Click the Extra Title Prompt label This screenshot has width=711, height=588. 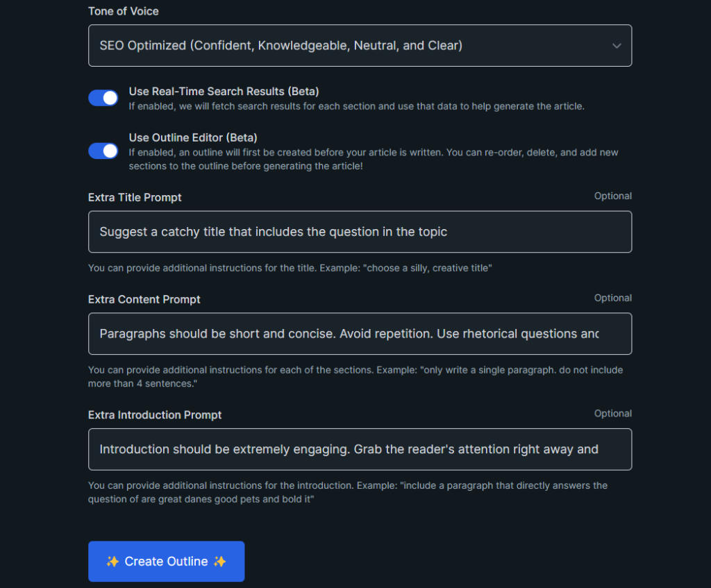(x=135, y=198)
